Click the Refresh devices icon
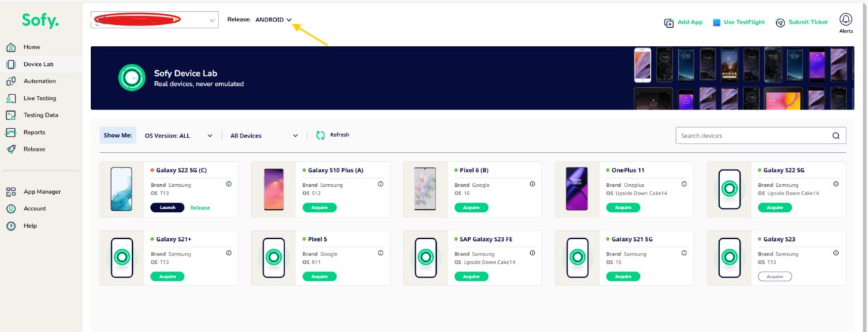The height and width of the screenshot is (332, 868). point(321,135)
